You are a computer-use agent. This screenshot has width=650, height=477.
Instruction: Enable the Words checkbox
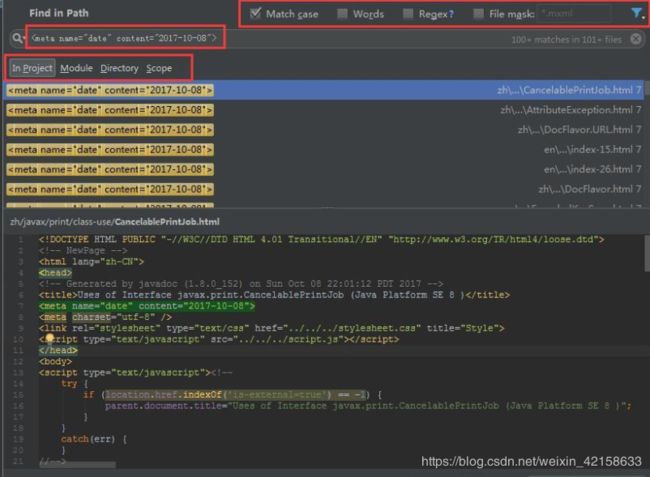pyautogui.click(x=342, y=14)
